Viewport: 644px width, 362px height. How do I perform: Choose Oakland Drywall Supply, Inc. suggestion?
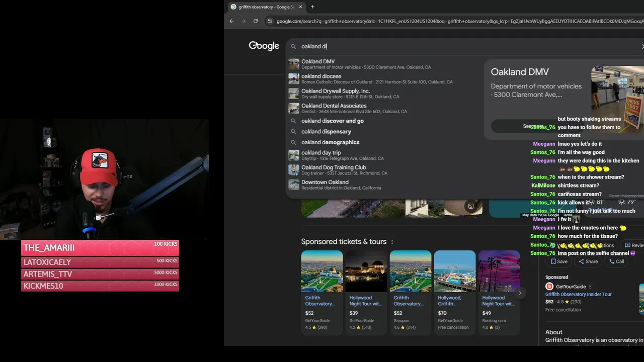coord(384,94)
